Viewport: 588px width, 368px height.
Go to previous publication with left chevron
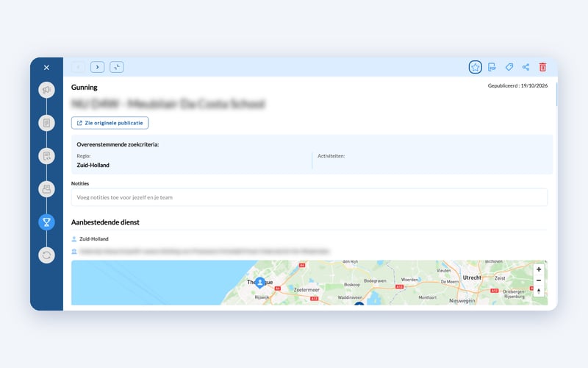[x=78, y=67]
